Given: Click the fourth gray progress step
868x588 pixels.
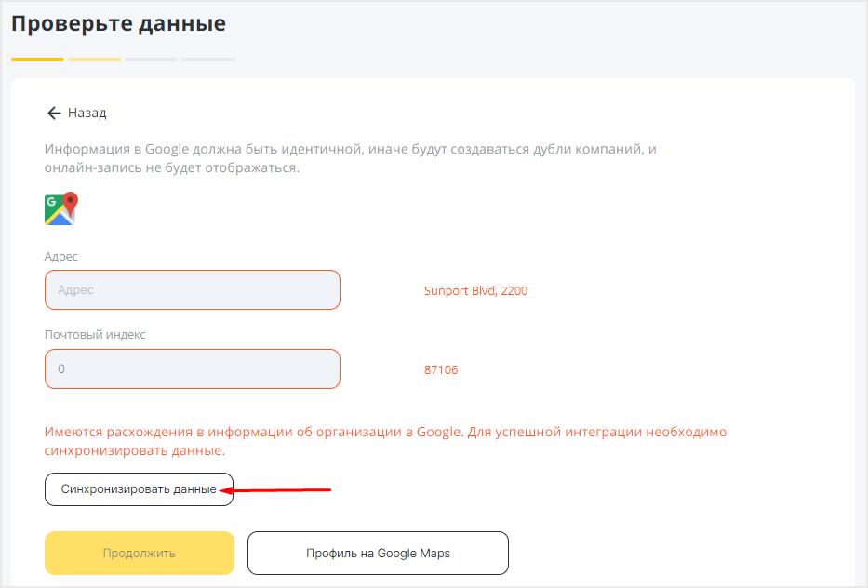Looking at the screenshot, I should (x=208, y=60).
